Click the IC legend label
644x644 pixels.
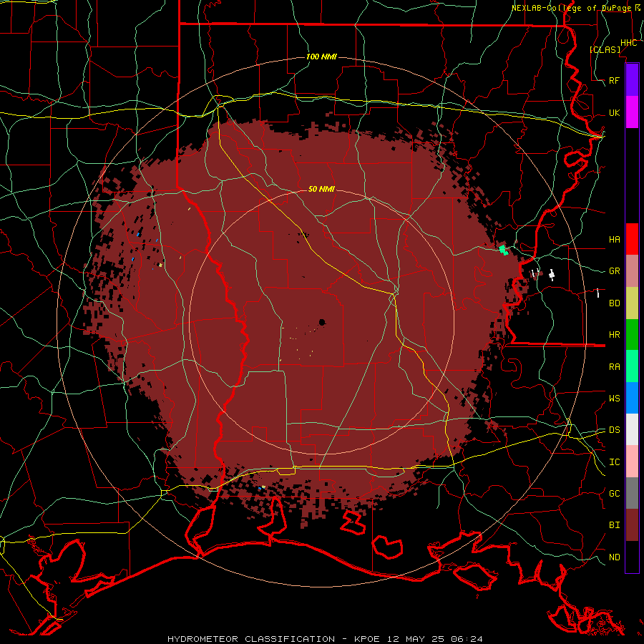[x=615, y=462]
